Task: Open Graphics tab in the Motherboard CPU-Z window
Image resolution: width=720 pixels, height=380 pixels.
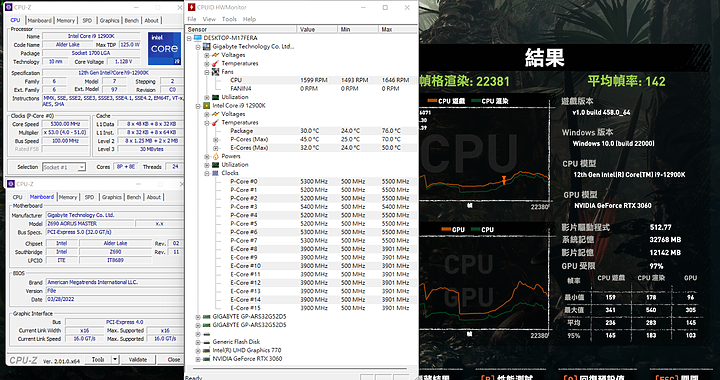Action: pos(112,197)
